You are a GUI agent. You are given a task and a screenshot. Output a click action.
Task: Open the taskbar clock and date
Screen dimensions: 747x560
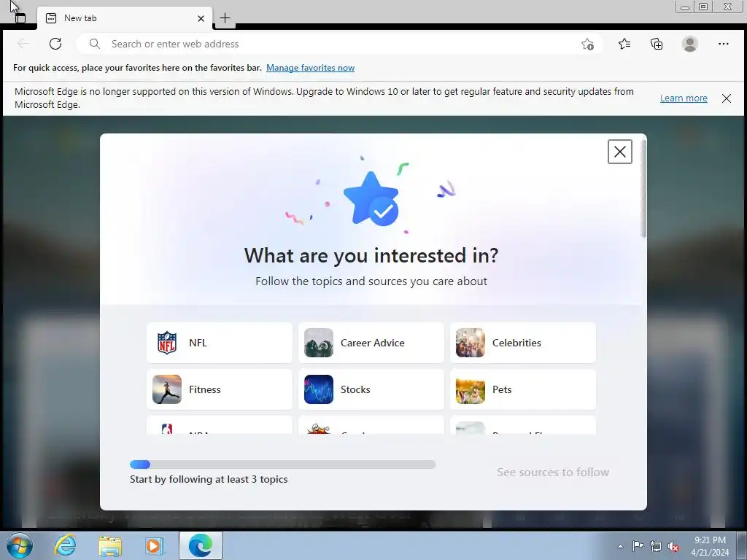(x=710, y=545)
